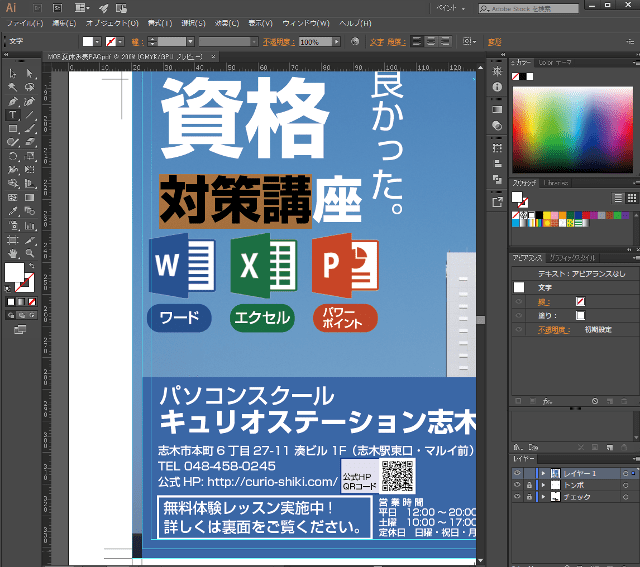Open the ウィンドウ(W) menu
This screenshot has width=640, height=567.
coord(306,23)
